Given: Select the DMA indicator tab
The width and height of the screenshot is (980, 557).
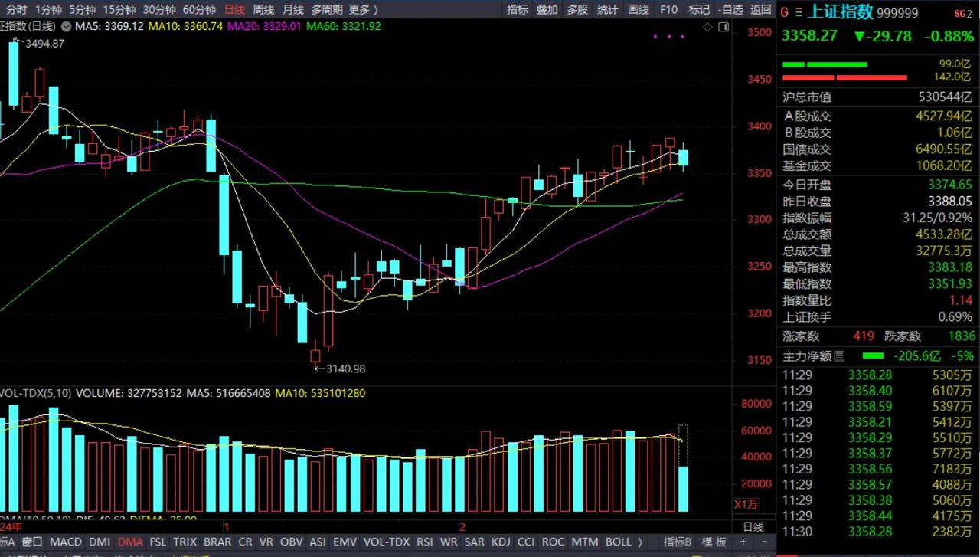Looking at the screenshot, I should [130, 542].
